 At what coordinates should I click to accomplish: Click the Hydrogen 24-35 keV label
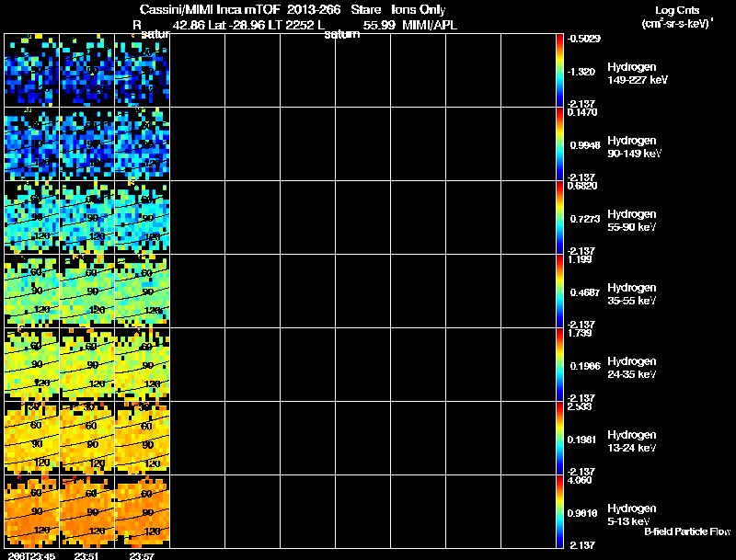634,368
